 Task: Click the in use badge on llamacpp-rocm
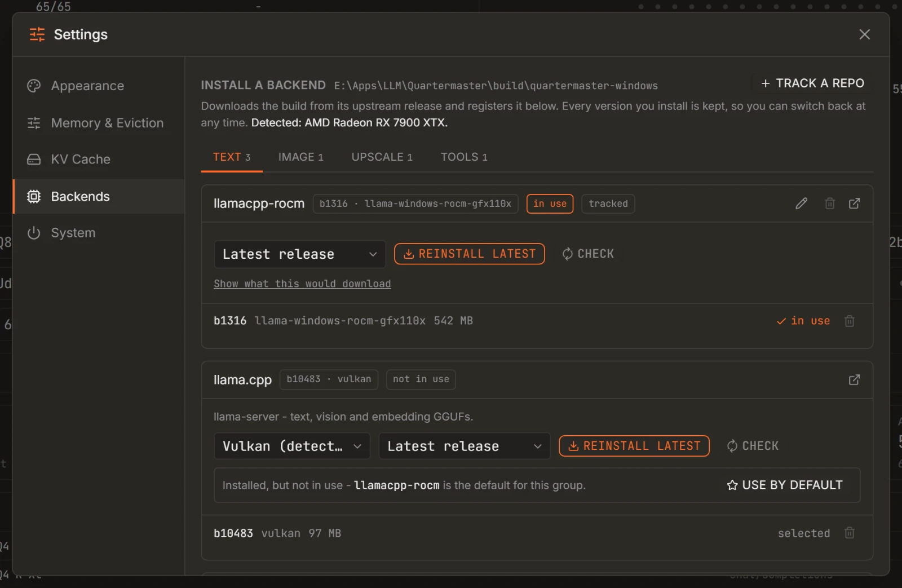(550, 204)
